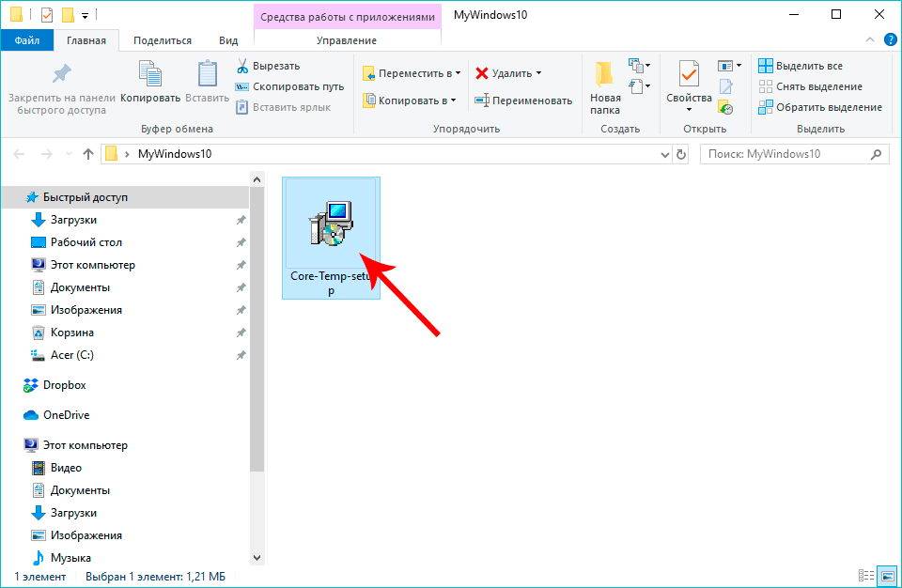Click Переименовать rename button

[523, 101]
